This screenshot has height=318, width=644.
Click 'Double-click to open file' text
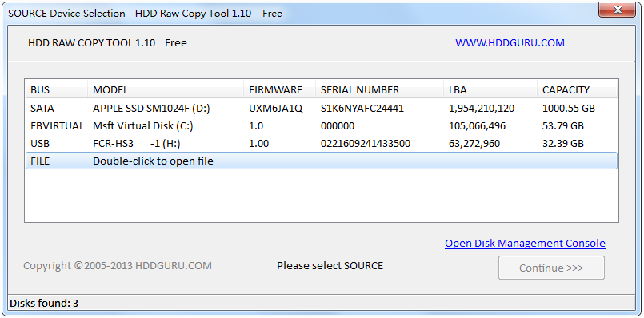pos(153,161)
